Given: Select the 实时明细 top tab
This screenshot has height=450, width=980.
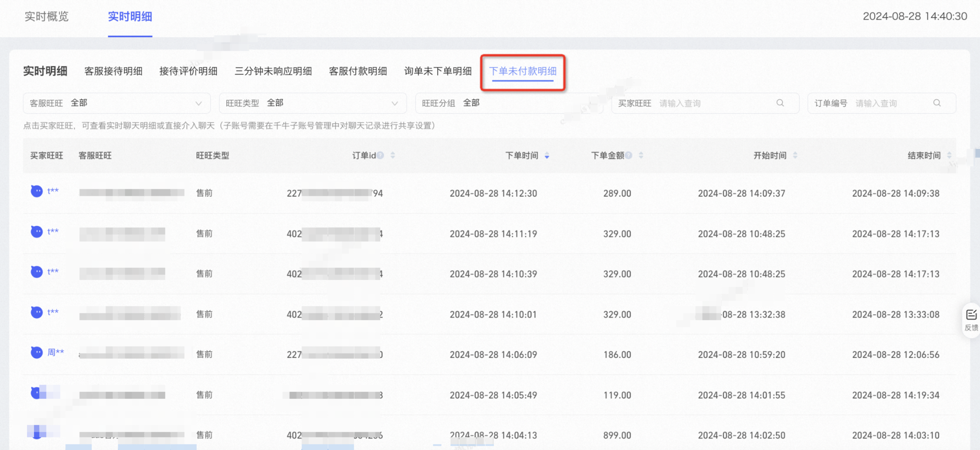Looking at the screenshot, I should click(130, 17).
